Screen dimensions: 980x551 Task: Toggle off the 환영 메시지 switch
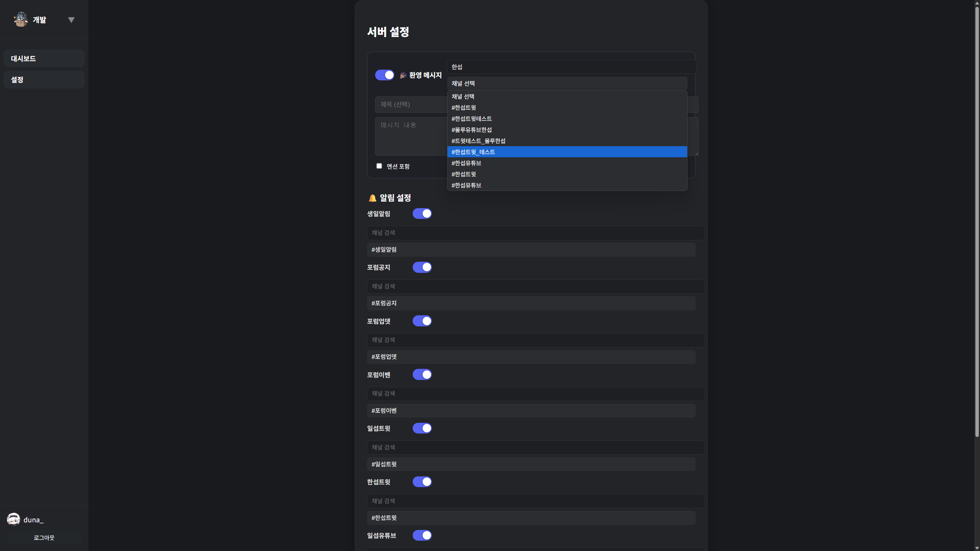point(384,75)
